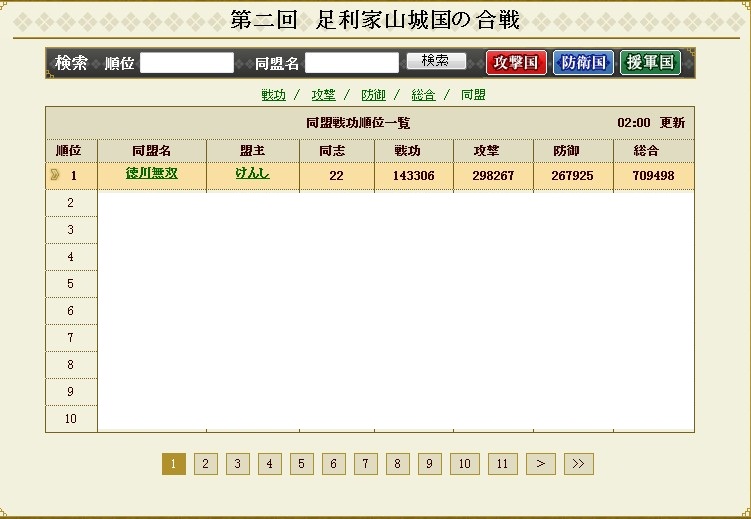
Task: Click the 攻撃 value 298267
Action: [x=493, y=176]
